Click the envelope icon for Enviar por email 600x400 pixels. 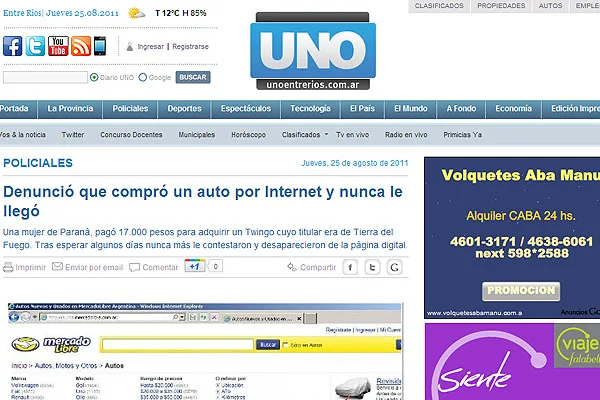click(57, 266)
